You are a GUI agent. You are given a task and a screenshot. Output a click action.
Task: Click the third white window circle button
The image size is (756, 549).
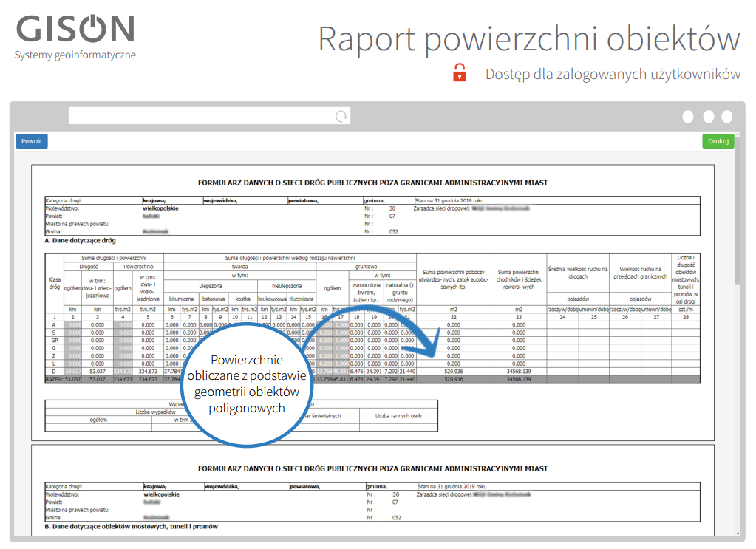coord(727,117)
